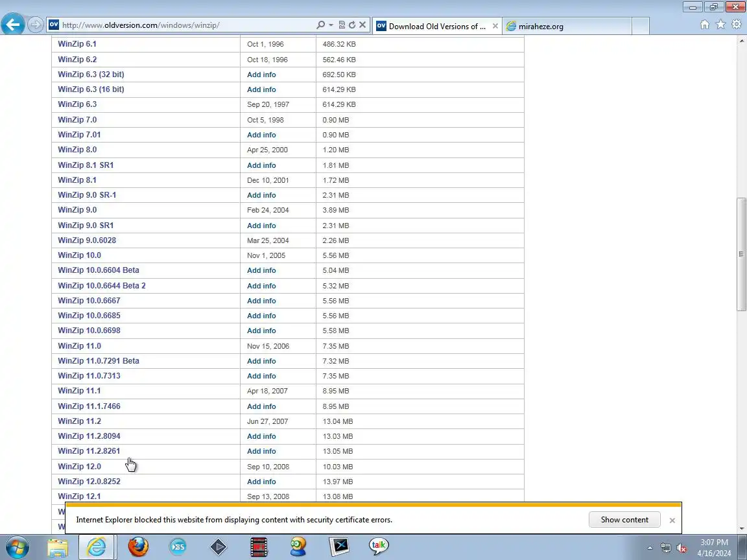Click Add info for WinZip 11.2.8094
747x560 pixels.
coord(261,436)
